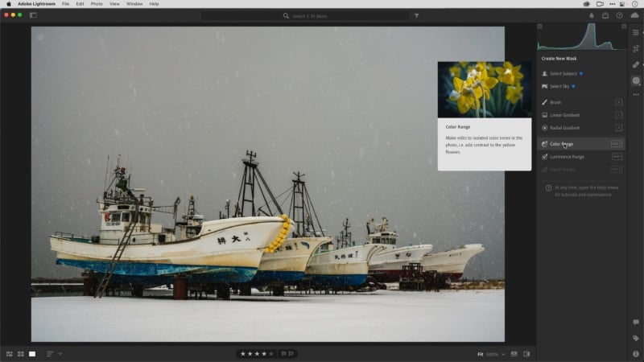Viewport: 644px width, 362px height.
Task: Open the search filter funnel
Action: point(416,16)
